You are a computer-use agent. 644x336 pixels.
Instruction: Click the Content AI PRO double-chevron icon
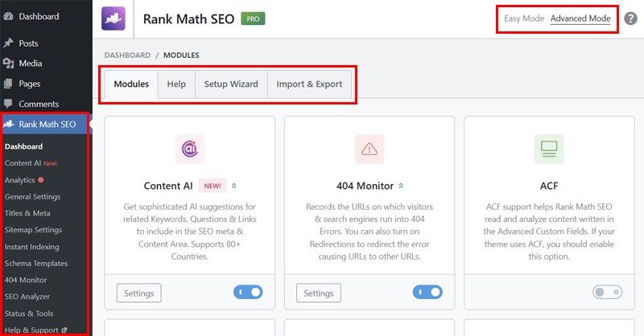tap(233, 186)
